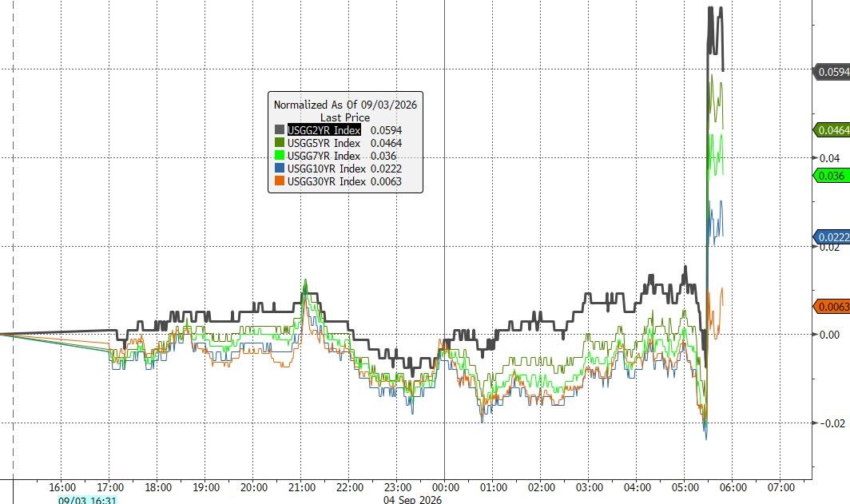Viewport: 850px width, 504px height.
Task: Click the 0.0063 orange price tag
Action: [x=831, y=307]
